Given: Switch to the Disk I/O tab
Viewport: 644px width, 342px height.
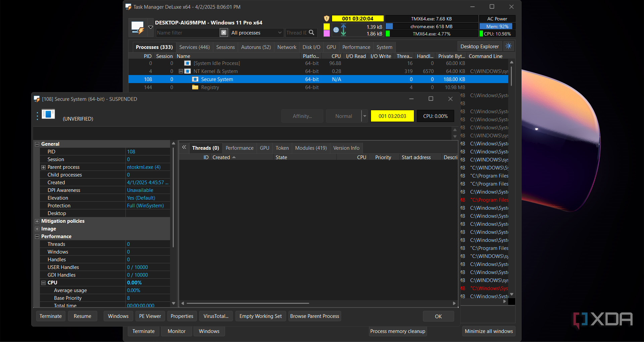Looking at the screenshot, I should 311,47.
